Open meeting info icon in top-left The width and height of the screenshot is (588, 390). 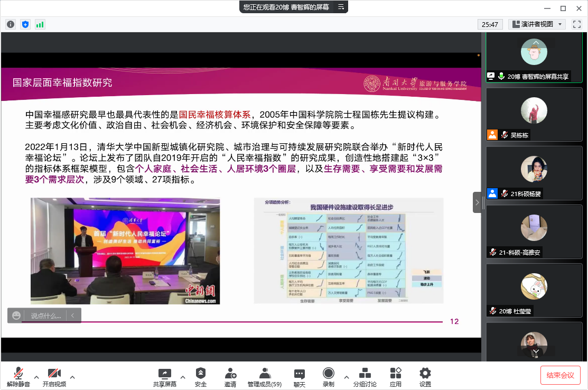coord(11,24)
